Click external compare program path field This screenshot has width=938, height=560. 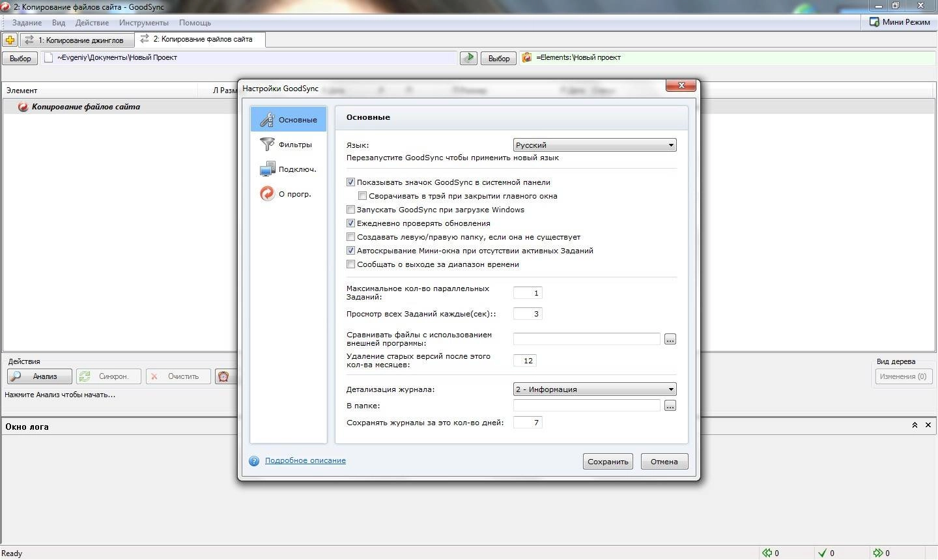(x=587, y=339)
